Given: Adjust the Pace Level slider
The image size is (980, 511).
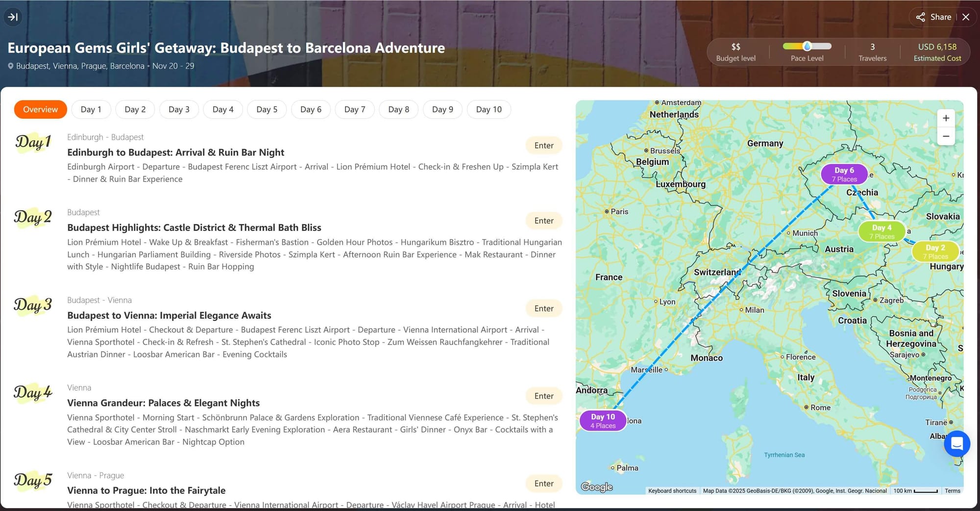Looking at the screenshot, I should coord(807,47).
